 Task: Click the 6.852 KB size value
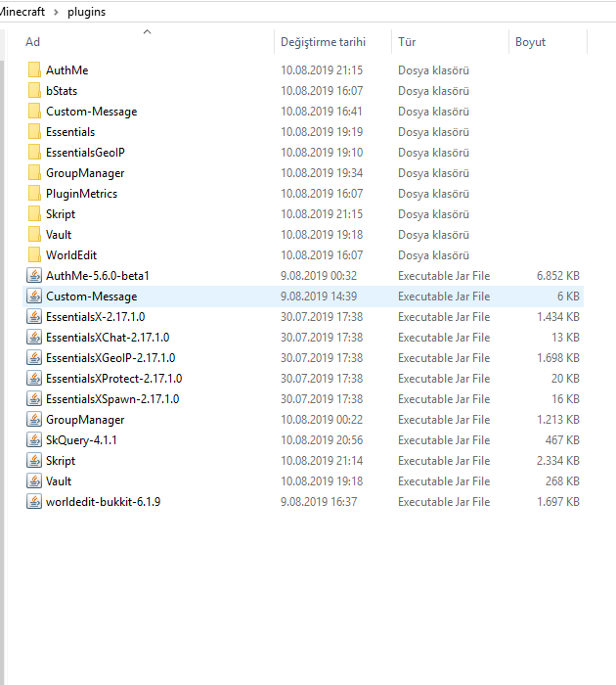point(558,276)
